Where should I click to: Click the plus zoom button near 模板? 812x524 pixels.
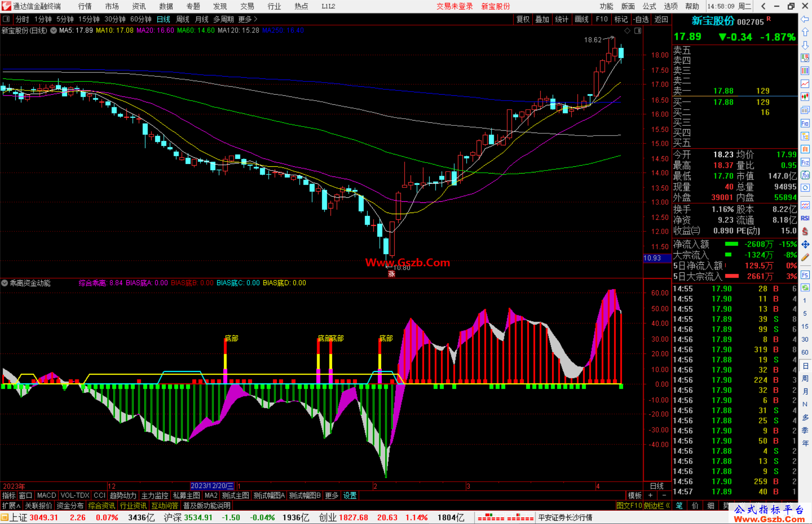tap(650, 495)
